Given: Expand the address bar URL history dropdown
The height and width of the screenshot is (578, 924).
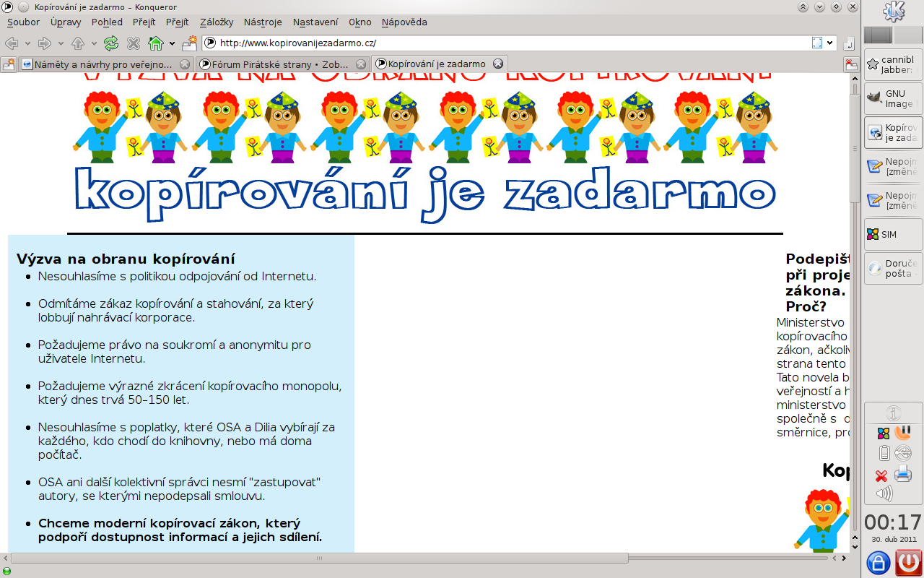Looking at the screenshot, I should [830, 43].
